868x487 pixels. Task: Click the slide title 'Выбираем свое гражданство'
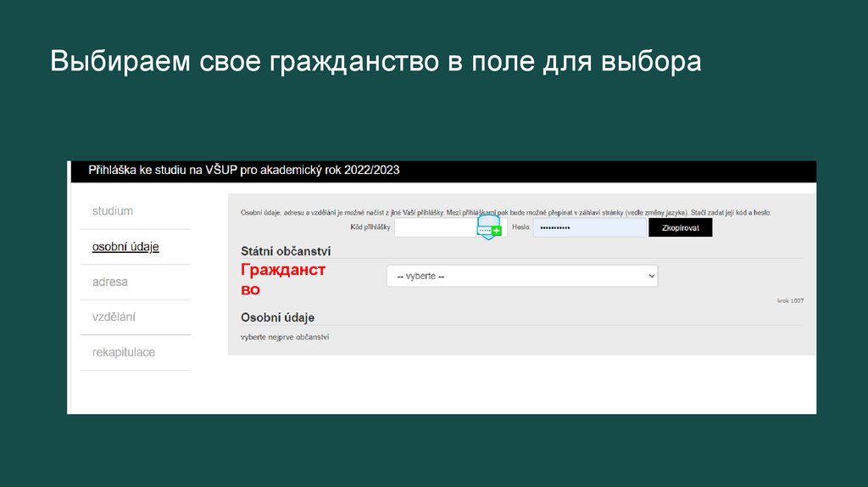click(376, 61)
